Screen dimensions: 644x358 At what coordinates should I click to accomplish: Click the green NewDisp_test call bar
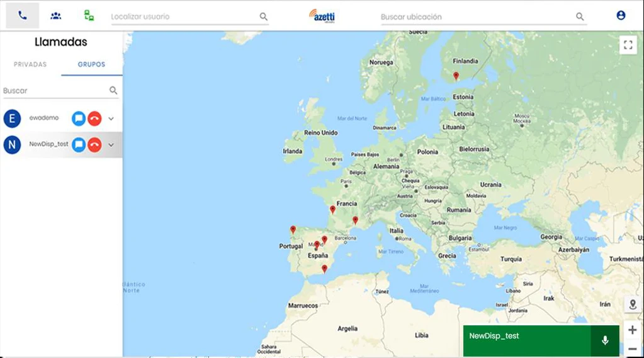point(527,341)
